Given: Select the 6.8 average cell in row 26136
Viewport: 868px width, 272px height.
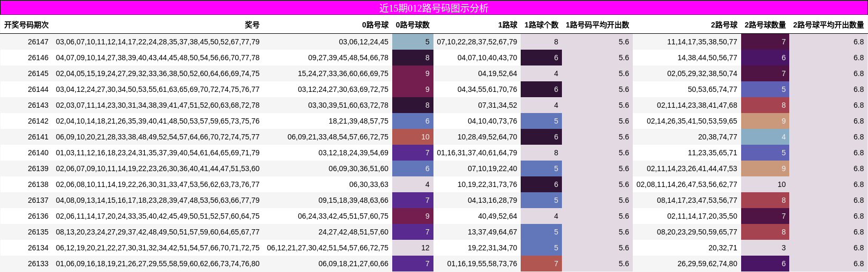Looking at the screenshot, I should pos(828,216).
